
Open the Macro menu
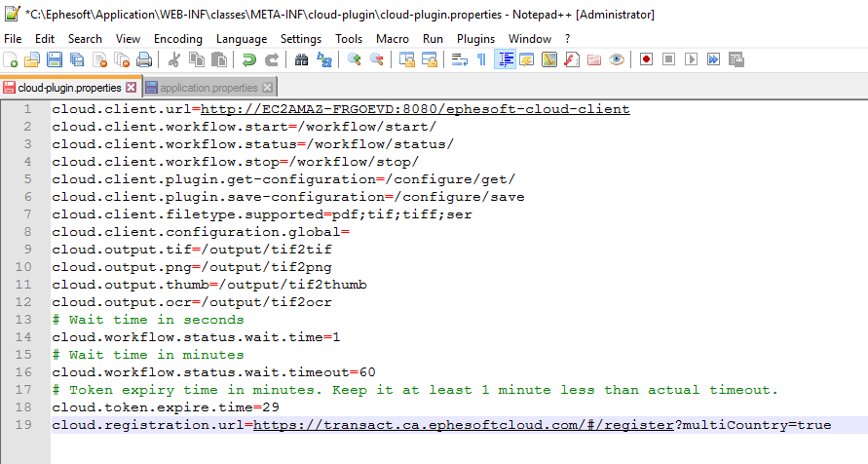(393, 39)
